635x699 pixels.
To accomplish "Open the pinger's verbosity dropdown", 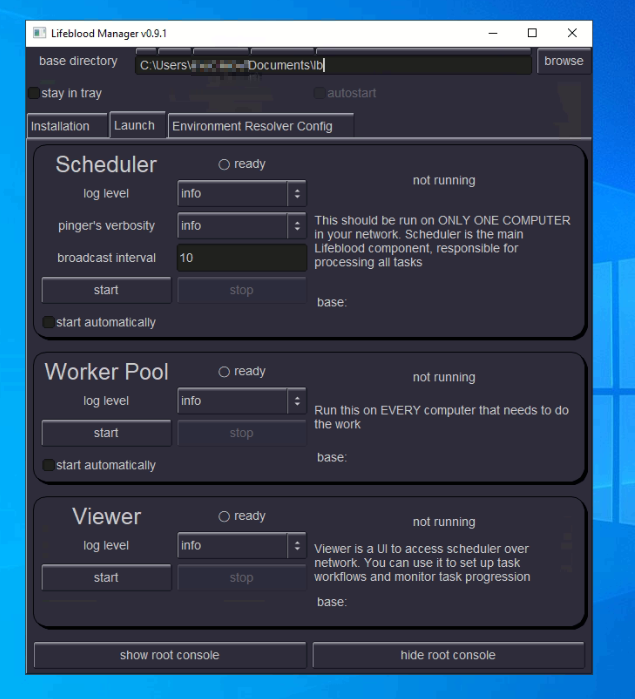I will click(242, 226).
